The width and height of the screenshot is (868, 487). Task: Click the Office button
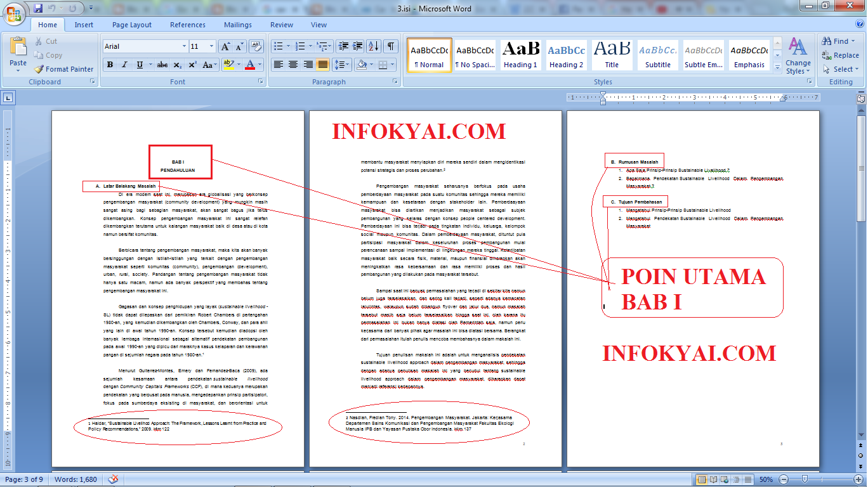pos(15,13)
